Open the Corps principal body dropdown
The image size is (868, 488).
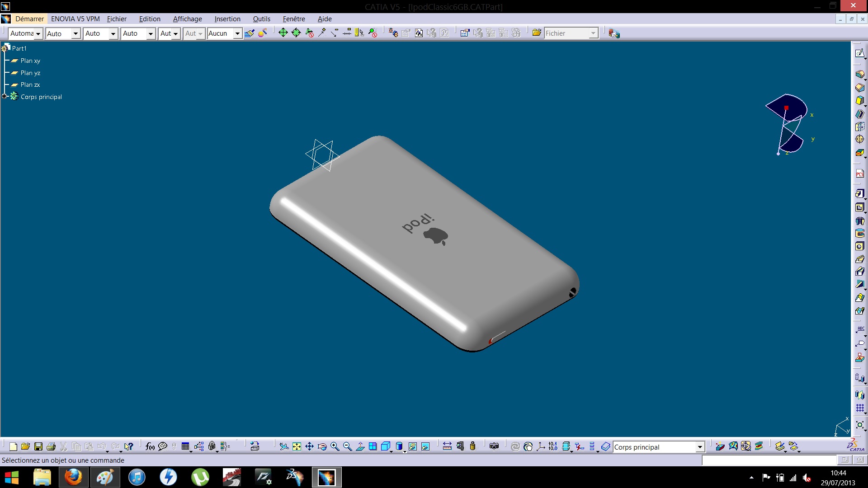coord(700,447)
